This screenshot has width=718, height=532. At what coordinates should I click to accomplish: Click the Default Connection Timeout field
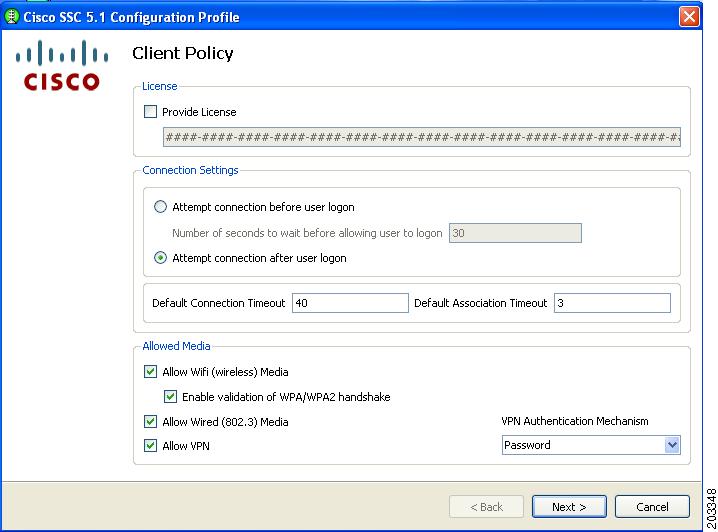(350, 303)
